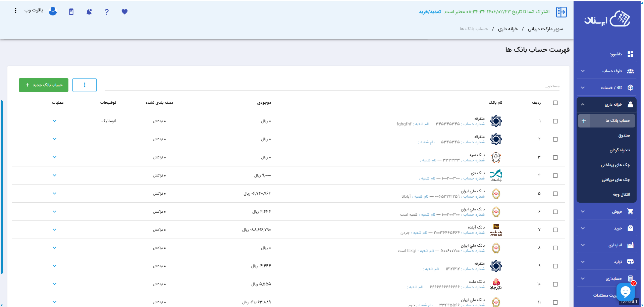Click the Abshar logo in sidebar
This screenshot has width=644, height=307.
[x=607, y=19]
